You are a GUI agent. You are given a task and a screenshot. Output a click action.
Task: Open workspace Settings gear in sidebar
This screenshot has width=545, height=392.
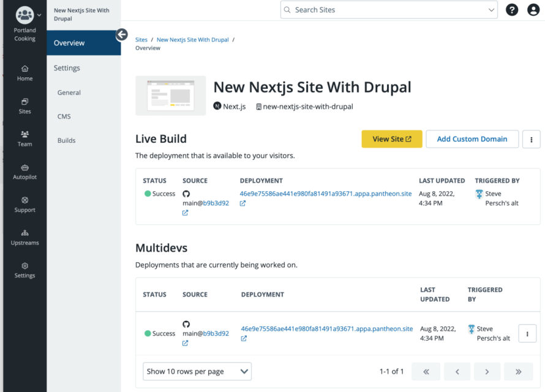[x=24, y=270]
